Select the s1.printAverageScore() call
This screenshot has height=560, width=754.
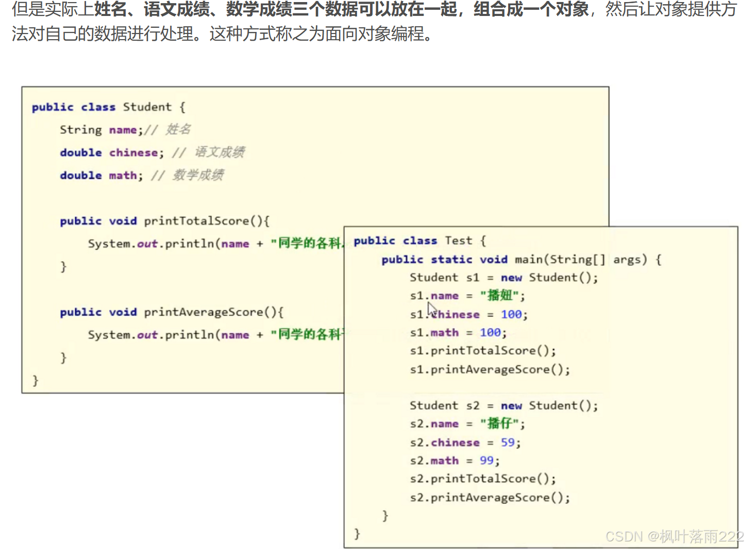coord(490,369)
